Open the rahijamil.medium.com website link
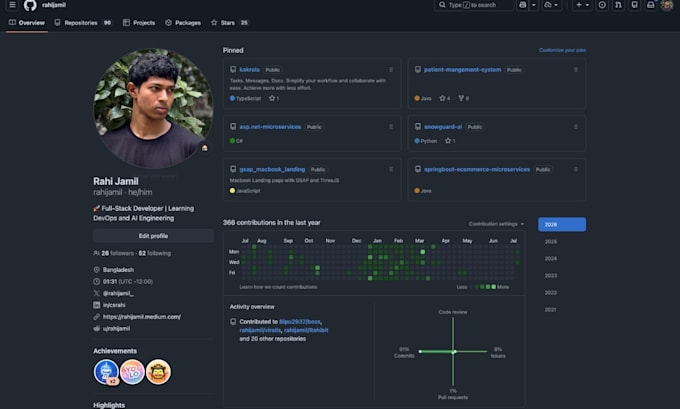680x409 pixels. point(142,317)
